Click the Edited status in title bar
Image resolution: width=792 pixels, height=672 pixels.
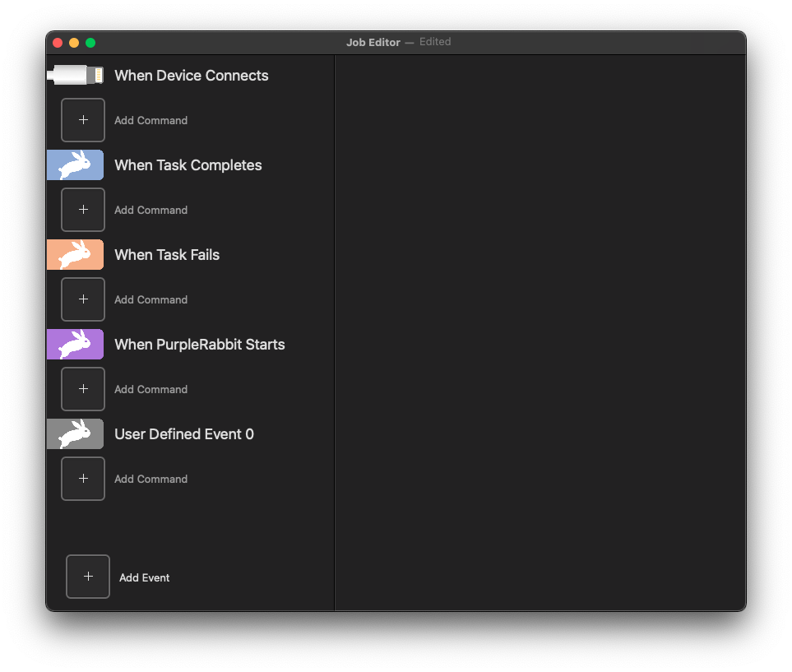click(435, 42)
